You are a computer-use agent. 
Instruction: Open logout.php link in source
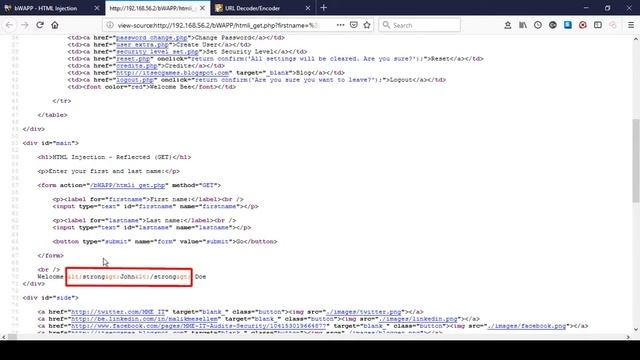[135, 80]
